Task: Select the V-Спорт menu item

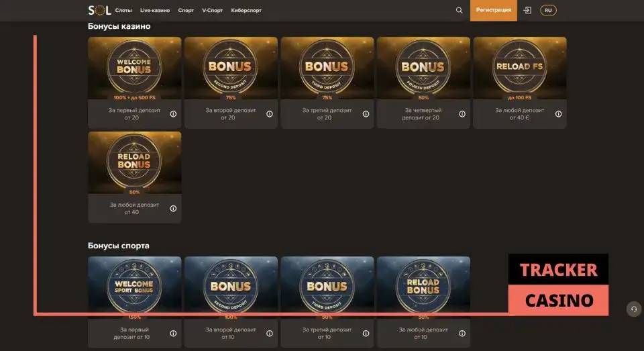Action: [213, 10]
